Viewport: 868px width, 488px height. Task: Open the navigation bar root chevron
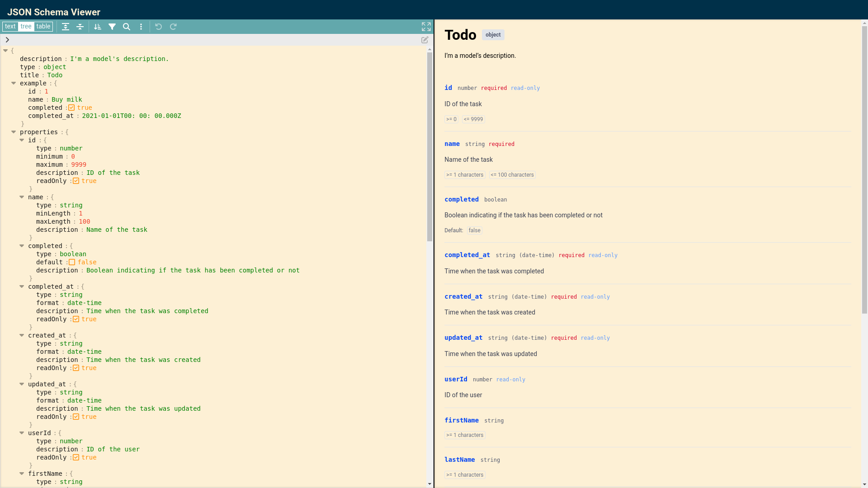click(x=7, y=40)
